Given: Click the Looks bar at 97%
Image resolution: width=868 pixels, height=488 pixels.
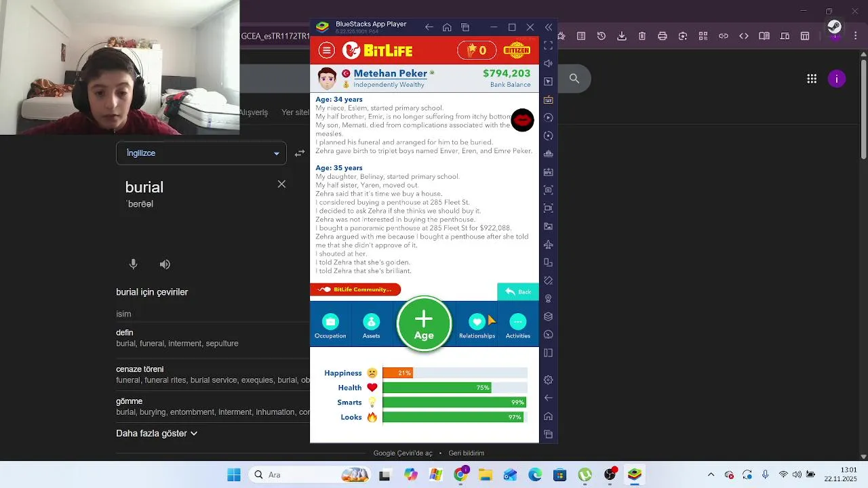Looking at the screenshot, I should [x=455, y=418].
